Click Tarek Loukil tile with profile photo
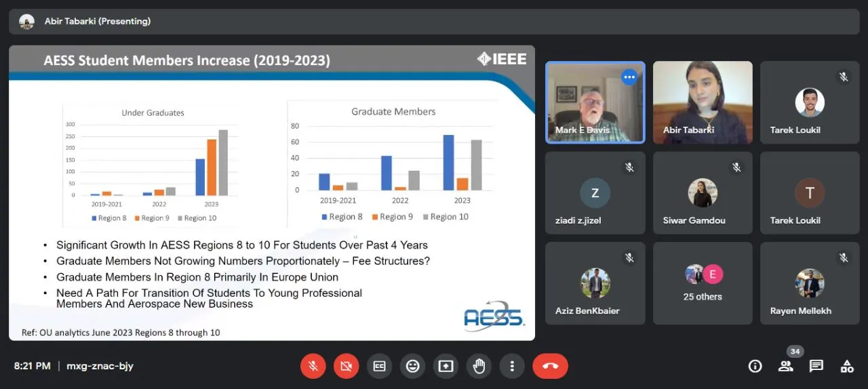The image size is (868, 389). pos(810,102)
